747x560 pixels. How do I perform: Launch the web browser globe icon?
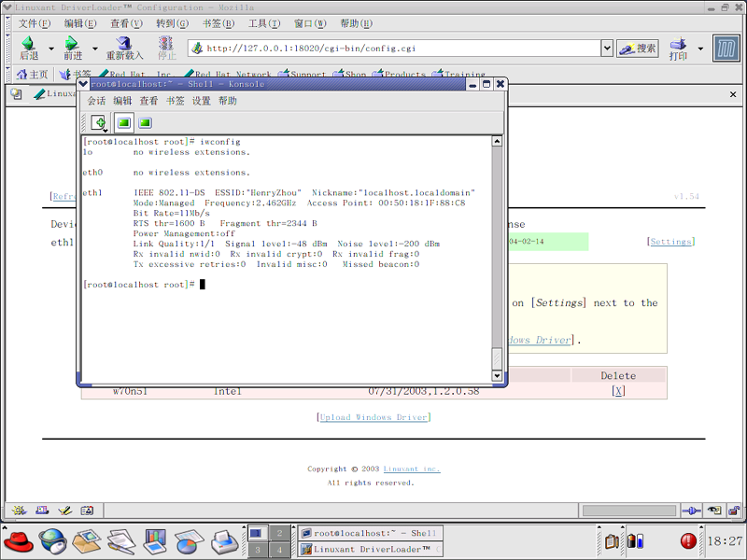point(52,542)
